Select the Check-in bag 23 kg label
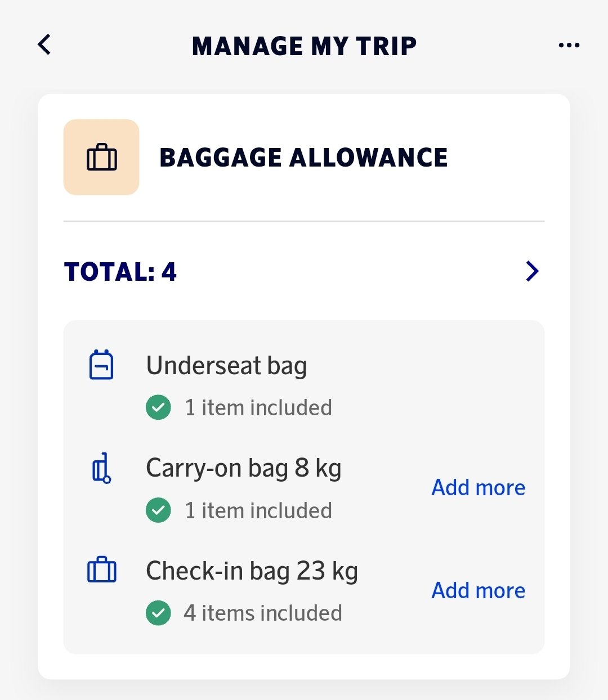 click(x=252, y=571)
